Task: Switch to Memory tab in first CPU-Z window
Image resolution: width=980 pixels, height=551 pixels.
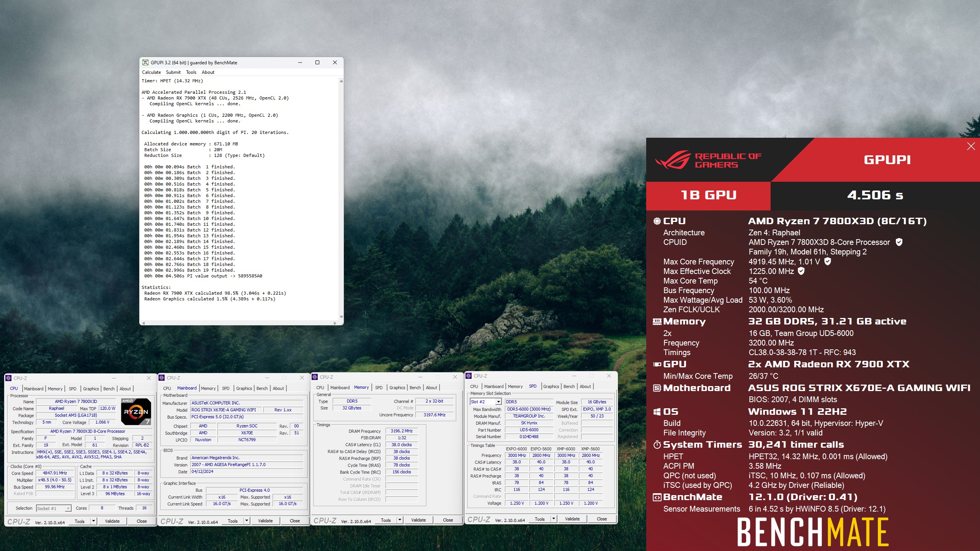Action: point(55,389)
